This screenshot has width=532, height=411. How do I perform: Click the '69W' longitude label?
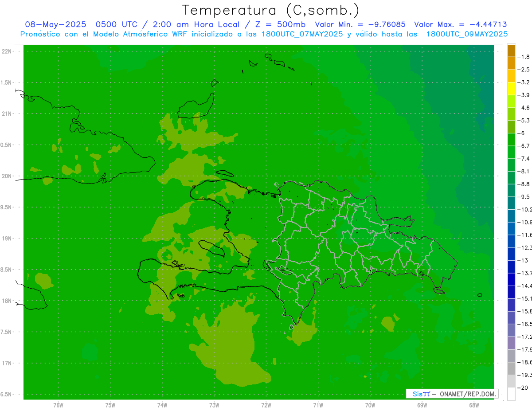pos(422,405)
